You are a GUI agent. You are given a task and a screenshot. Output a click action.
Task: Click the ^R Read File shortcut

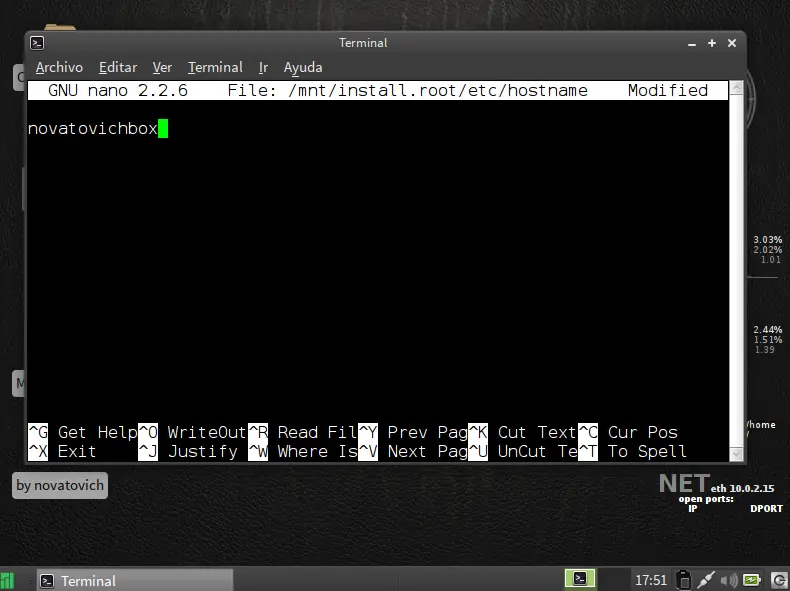[303, 432]
